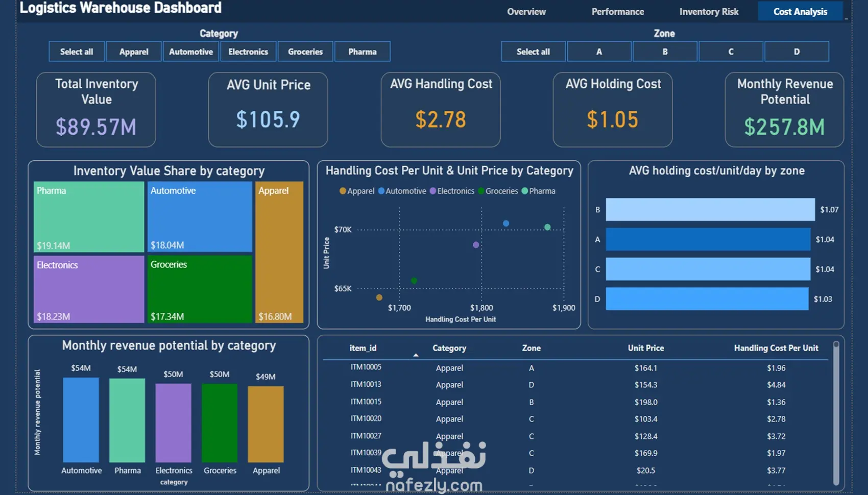This screenshot has height=495, width=868.
Task: Click the Automotive legend dot in scatter chart
Action: click(x=381, y=191)
